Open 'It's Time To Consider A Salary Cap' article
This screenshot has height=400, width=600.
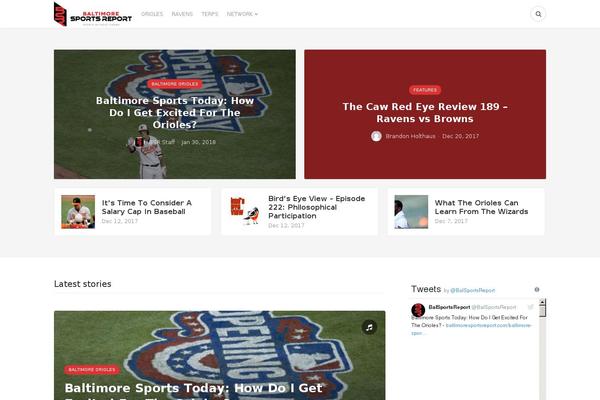[147, 207]
